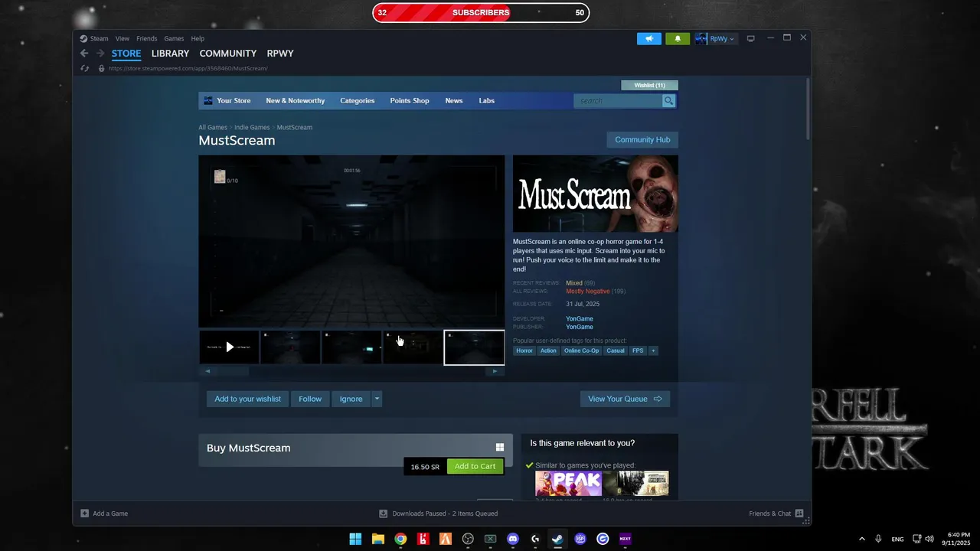Open the RPWY profile tab

pyautogui.click(x=280, y=54)
